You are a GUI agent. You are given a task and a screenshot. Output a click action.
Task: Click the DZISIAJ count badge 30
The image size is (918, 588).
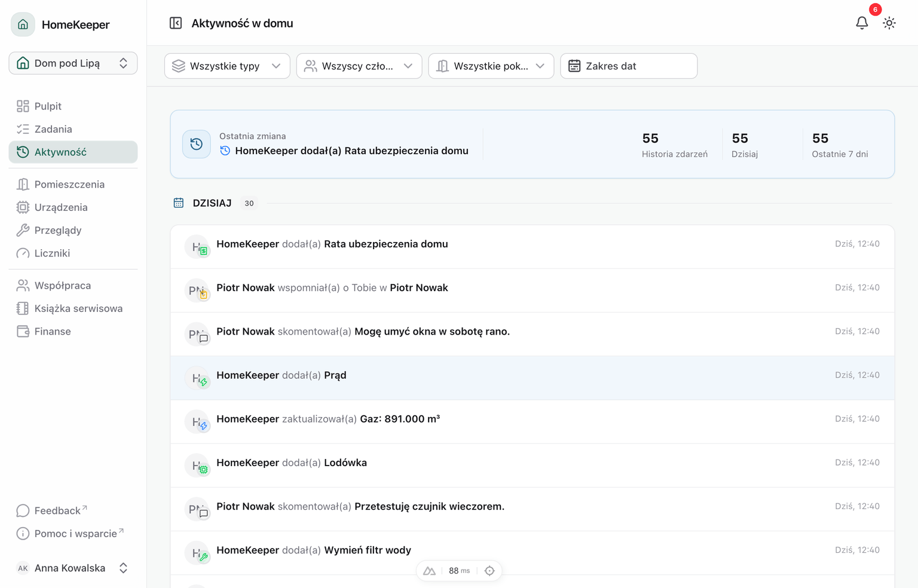249,203
